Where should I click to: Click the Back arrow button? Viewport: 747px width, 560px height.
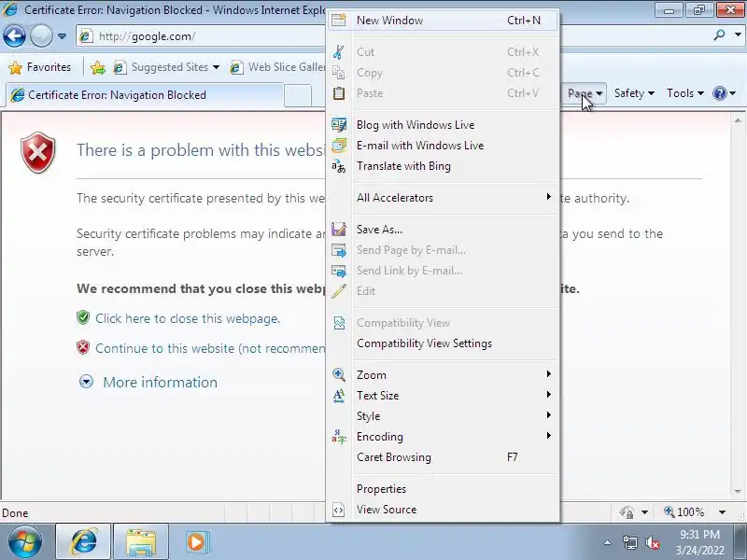coord(14,36)
